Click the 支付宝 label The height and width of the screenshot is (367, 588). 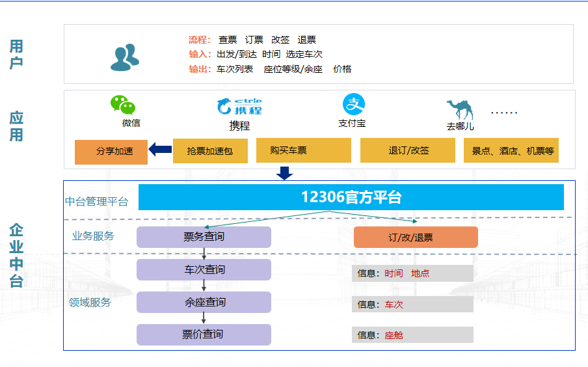pos(352,124)
